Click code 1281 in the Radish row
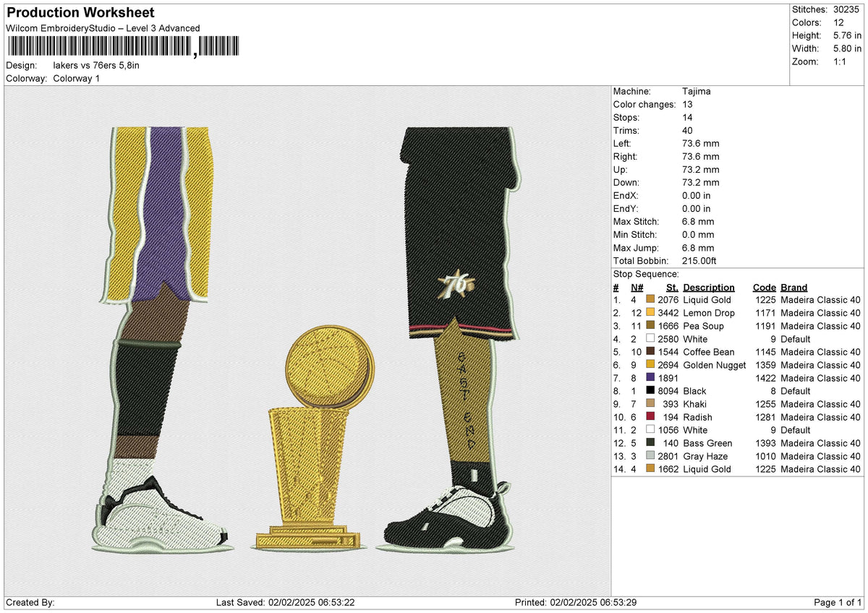This screenshot has width=868, height=613. pyautogui.click(x=765, y=417)
